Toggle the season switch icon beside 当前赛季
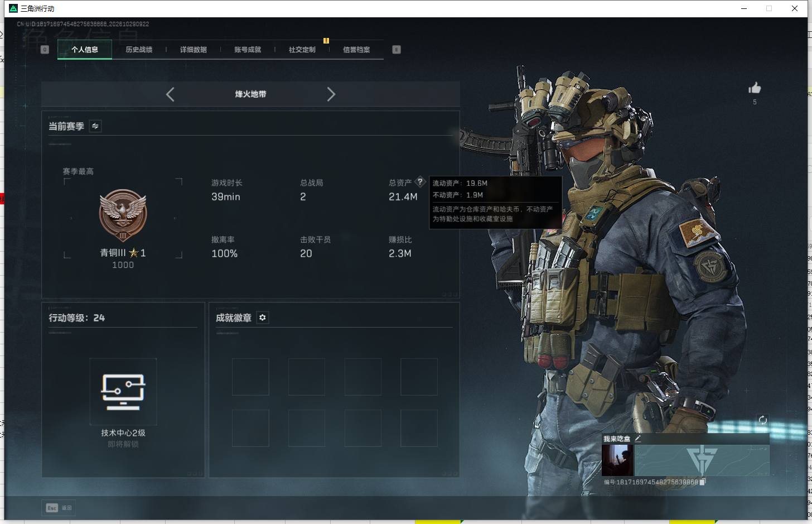Image resolution: width=812 pixels, height=524 pixels. click(x=95, y=126)
